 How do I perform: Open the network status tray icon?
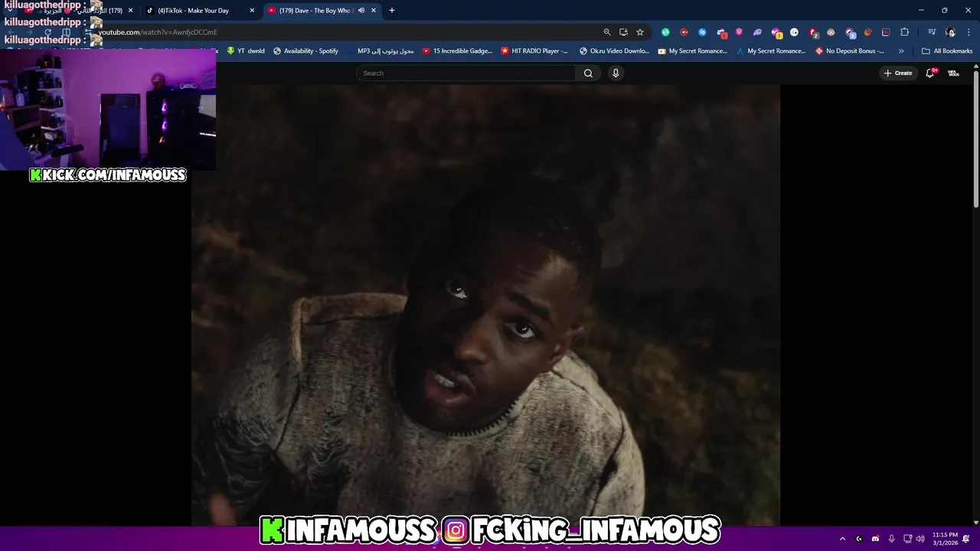pos(908,539)
